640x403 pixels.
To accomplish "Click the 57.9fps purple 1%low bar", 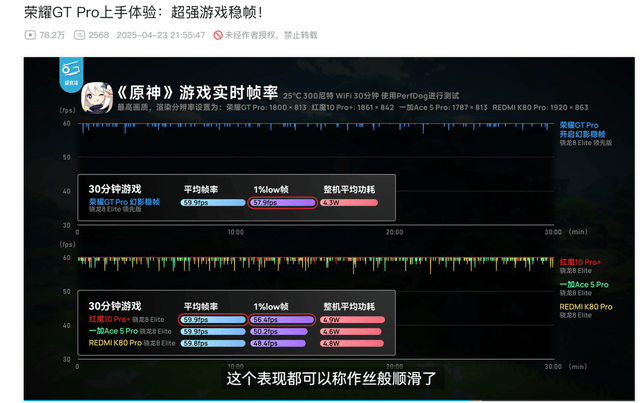I will click(x=282, y=203).
